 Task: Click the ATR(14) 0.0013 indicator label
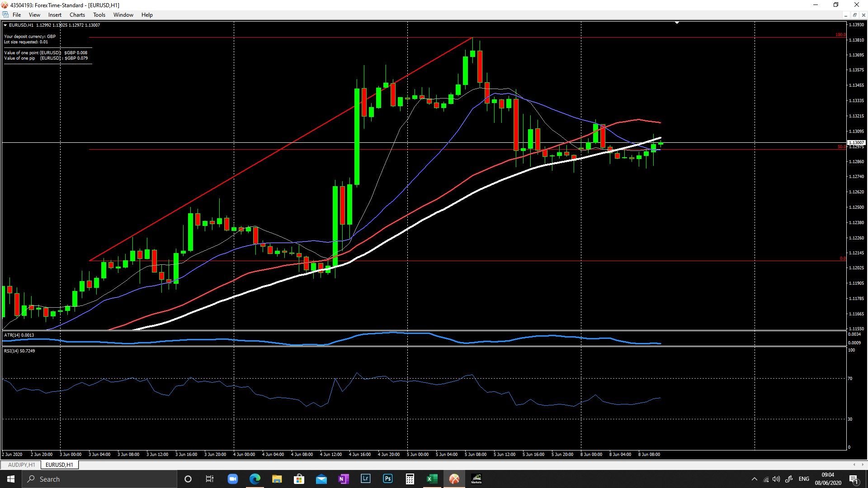(x=19, y=335)
